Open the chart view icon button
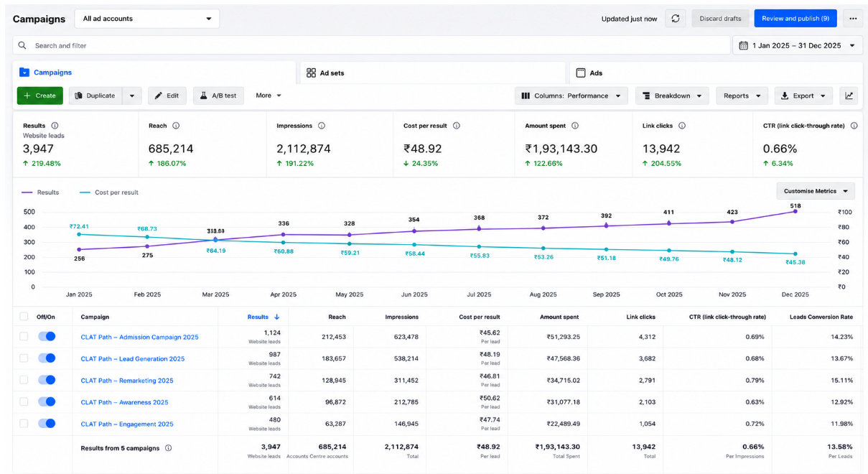The width and height of the screenshot is (868, 474). tap(849, 96)
